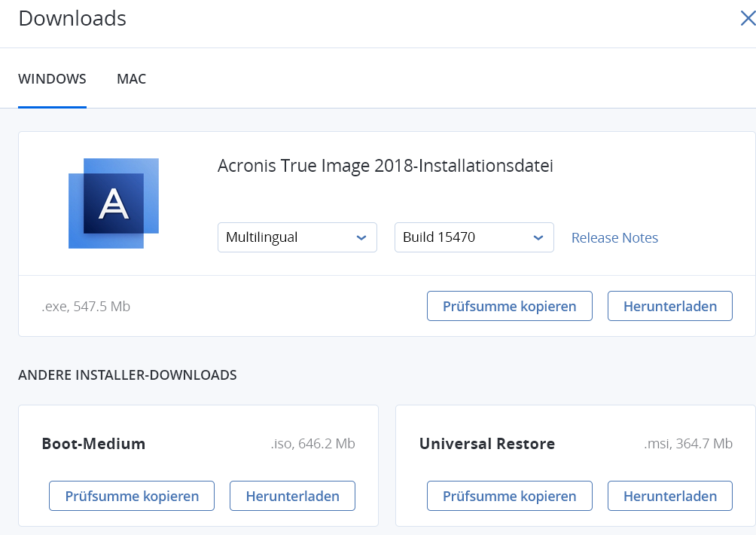Click the Boot-Medium heading
756x535 pixels.
tap(93, 443)
